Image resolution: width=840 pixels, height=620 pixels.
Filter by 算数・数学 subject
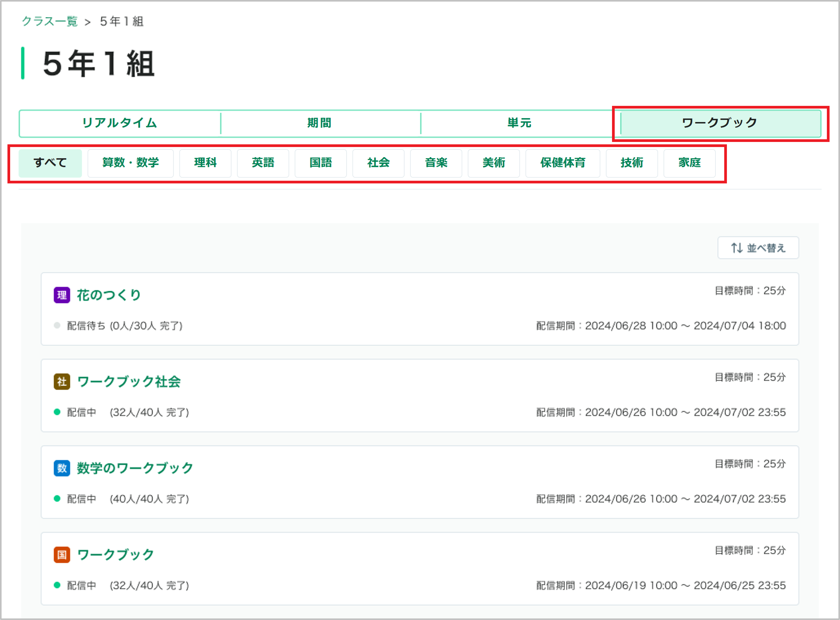coord(131,163)
